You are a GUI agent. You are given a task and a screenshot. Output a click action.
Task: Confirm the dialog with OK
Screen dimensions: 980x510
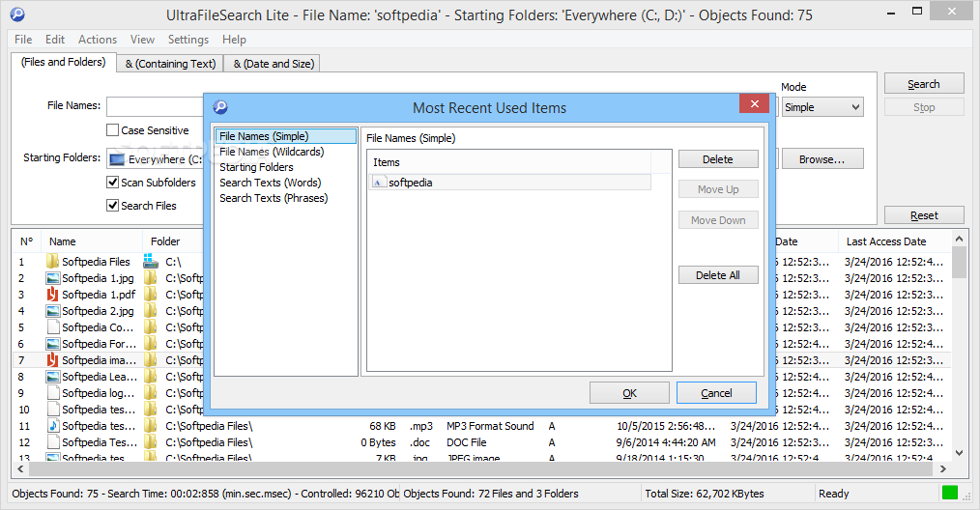coord(629,392)
